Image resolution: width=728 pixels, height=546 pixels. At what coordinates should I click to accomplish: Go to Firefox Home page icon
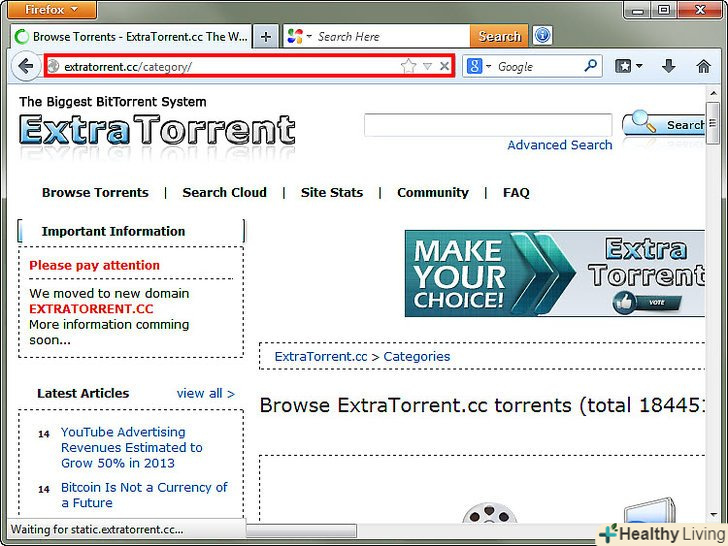tap(704, 66)
